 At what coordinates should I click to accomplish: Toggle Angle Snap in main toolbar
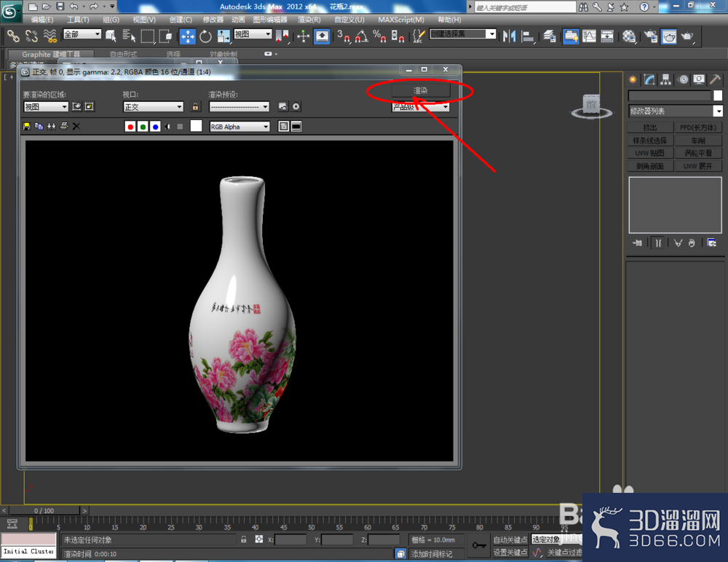[x=362, y=36]
